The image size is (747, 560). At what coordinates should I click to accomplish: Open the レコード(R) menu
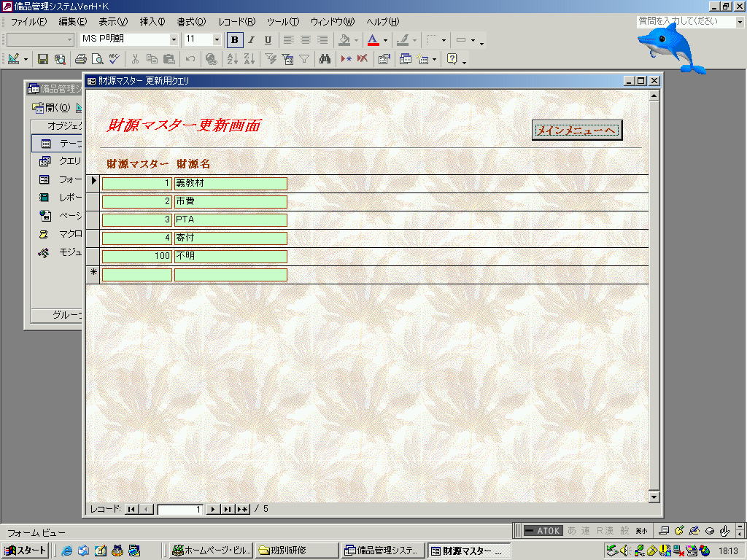[237, 22]
